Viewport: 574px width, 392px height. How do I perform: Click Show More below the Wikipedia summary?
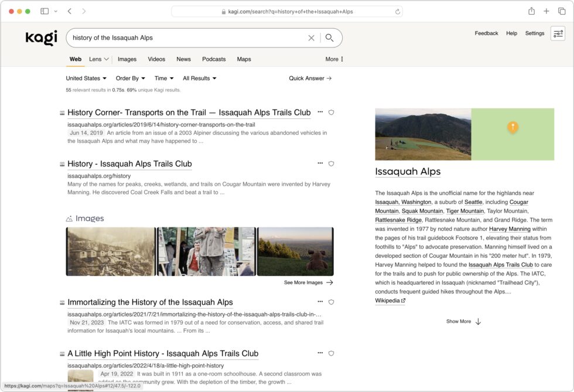click(x=463, y=321)
